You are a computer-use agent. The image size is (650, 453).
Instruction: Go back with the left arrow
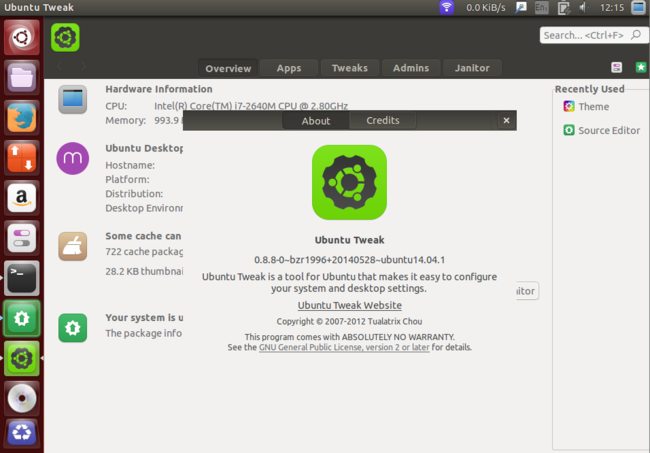point(60,66)
